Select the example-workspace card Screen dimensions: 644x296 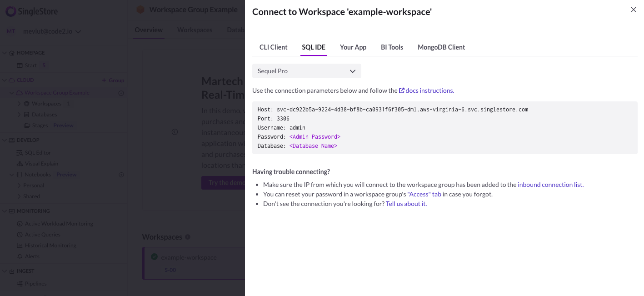pyautogui.click(x=194, y=263)
